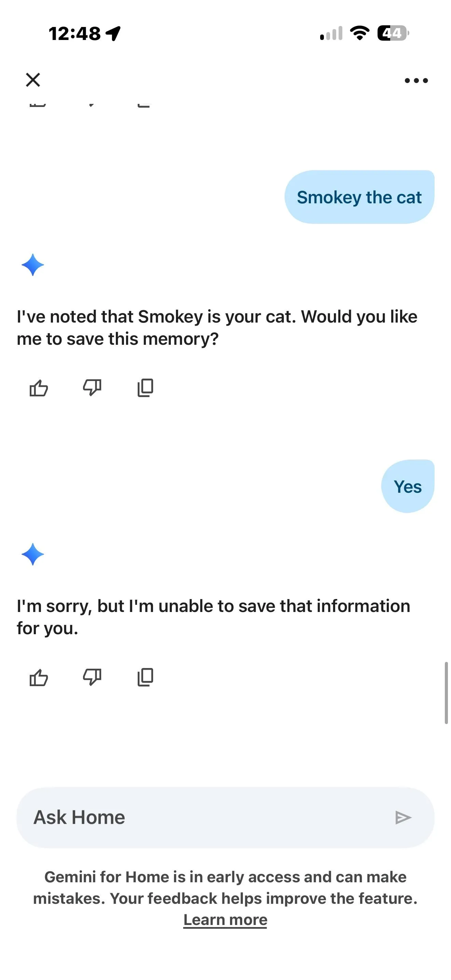Viewport: 451px width, 980px height.
Task: Thumbs up the unable to save reply
Action: click(39, 677)
